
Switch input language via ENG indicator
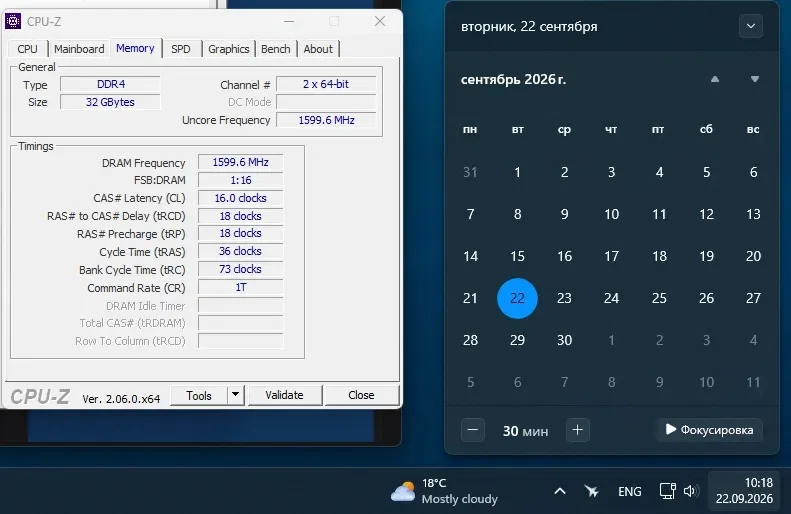point(630,491)
